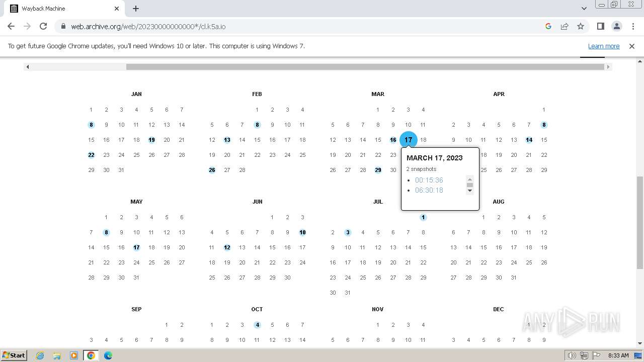Click popup scroll up arrow
The image size is (644, 362).
(470, 179)
